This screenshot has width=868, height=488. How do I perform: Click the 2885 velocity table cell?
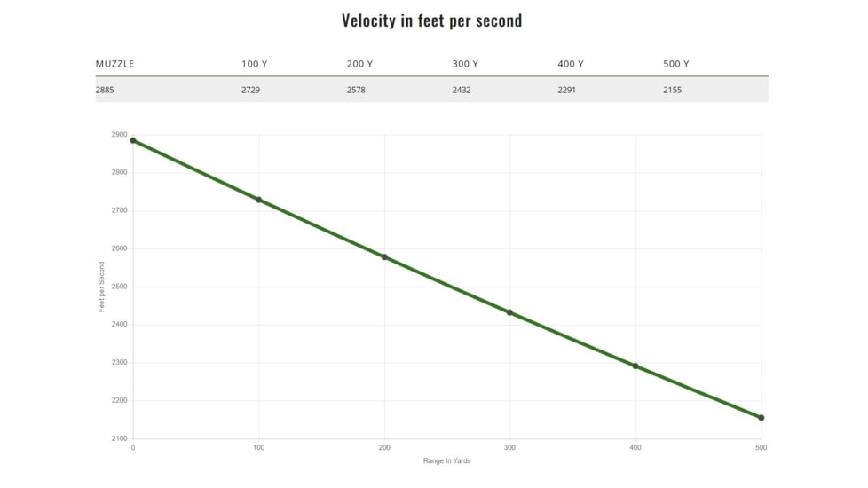(x=106, y=90)
